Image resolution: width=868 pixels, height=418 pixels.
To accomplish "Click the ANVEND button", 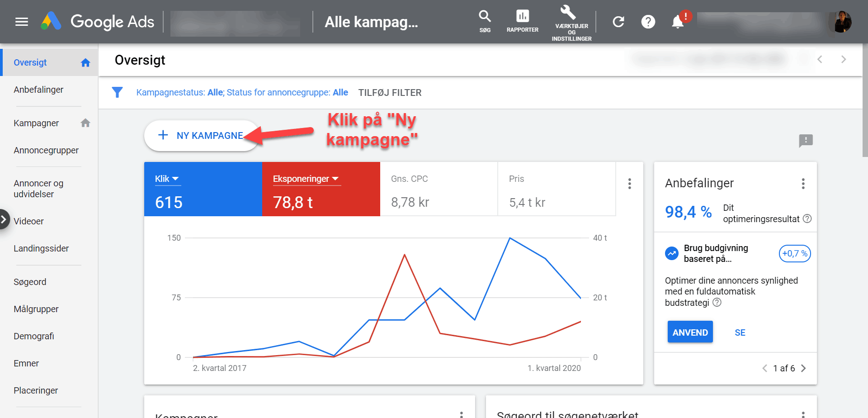I will [x=690, y=332].
